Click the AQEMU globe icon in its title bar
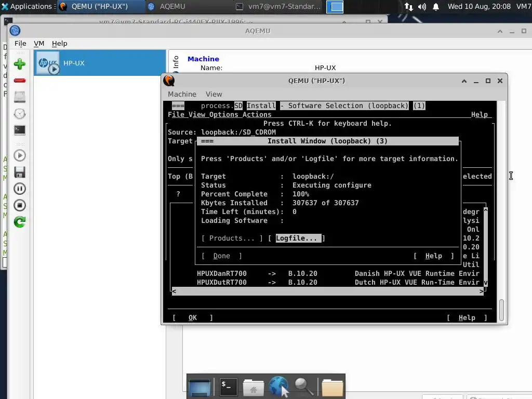This screenshot has width=532, height=399. point(15,31)
